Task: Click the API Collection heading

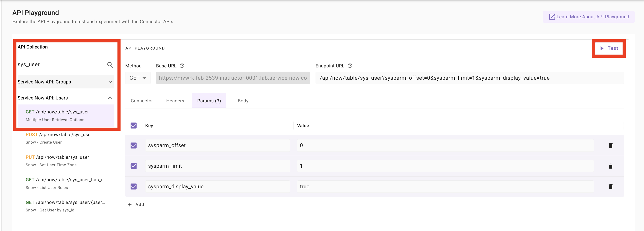Action: [x=33, y=47]
